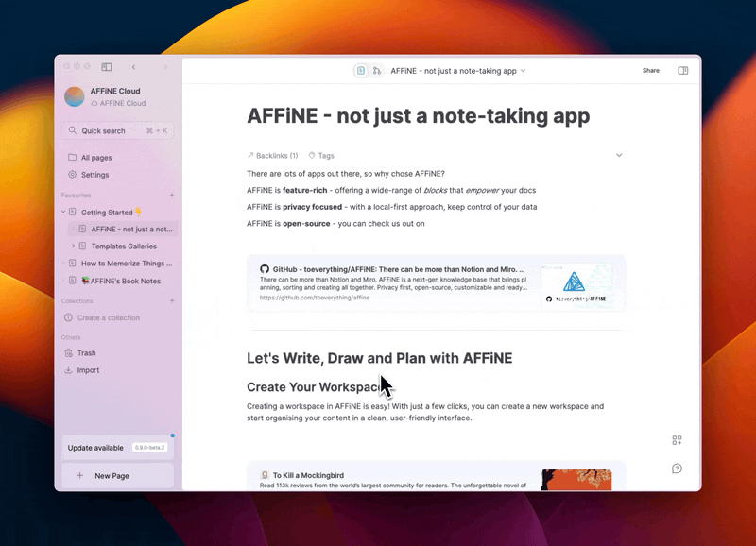This screenshot has width=756, height=546.
Task: Click the How to Memorize Things page icon
Action: tap(73, 264)
